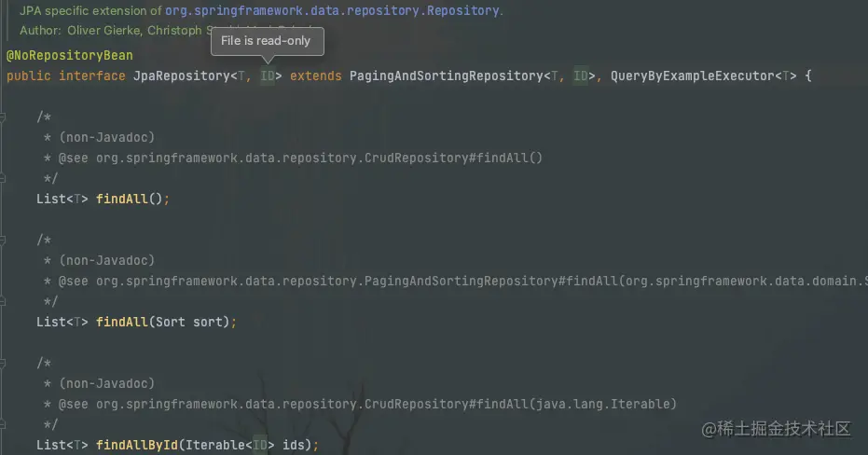Viewport: 868px width, 455px height.
Task: Toggle fold marker at the /* above findAllById
Action: 2,363
